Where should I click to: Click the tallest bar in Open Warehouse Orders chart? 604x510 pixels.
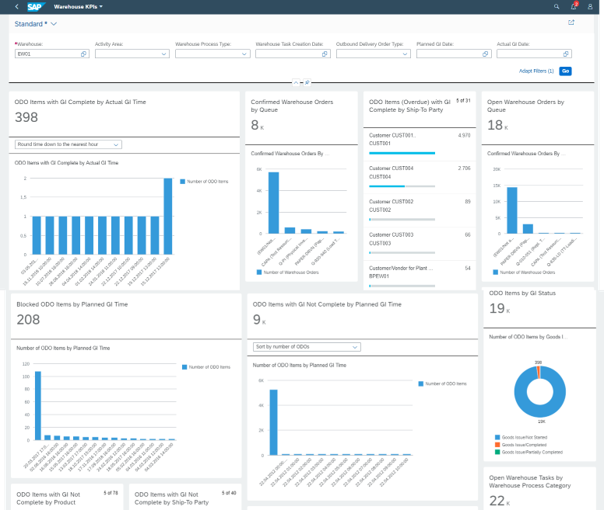coord(512,210)
